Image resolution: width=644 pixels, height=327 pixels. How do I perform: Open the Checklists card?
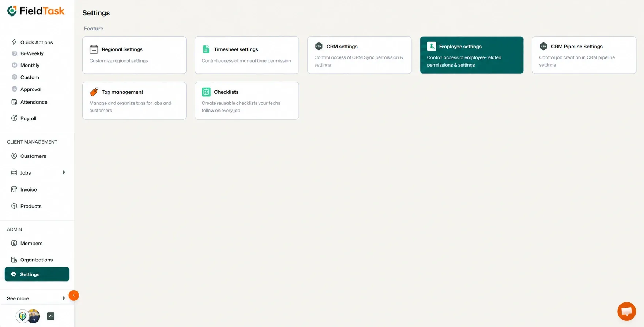(x=247, y=101)
